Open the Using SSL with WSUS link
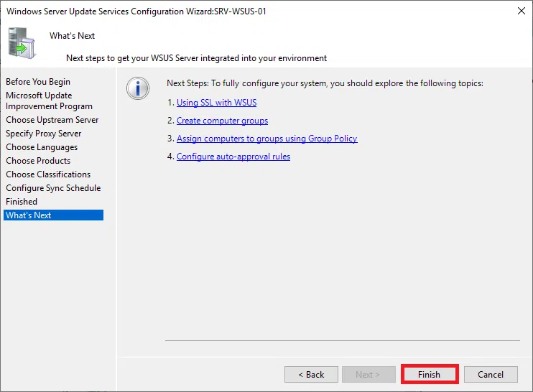 coord(216,103)
